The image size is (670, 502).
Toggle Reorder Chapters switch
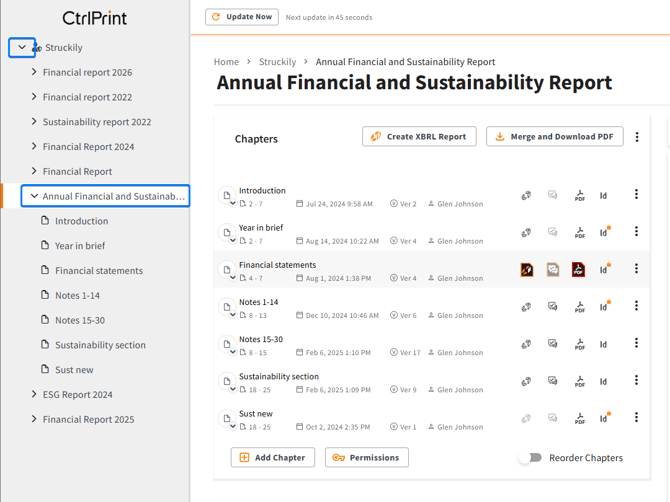[x=531, y=458]
